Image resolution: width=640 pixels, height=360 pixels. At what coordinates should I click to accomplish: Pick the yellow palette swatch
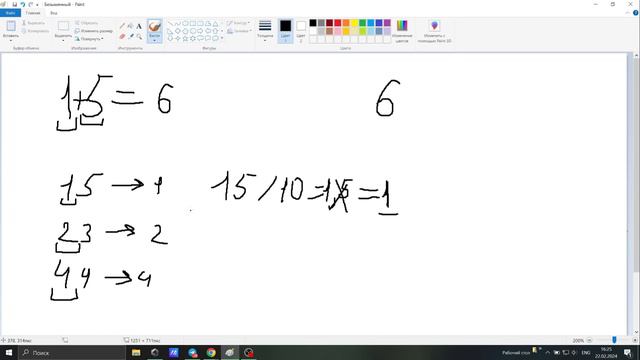point(354,23)
